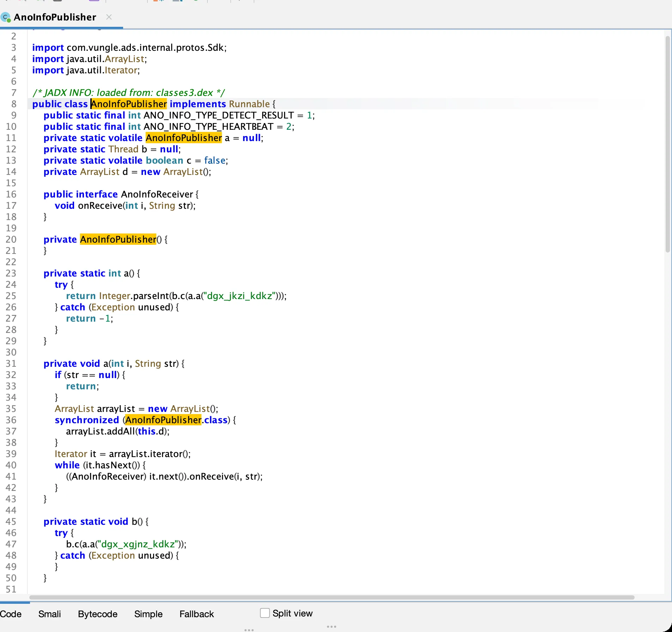672x632 pixels.
Task: Switch to the Smali view tab
Action: tap(49, 614)
